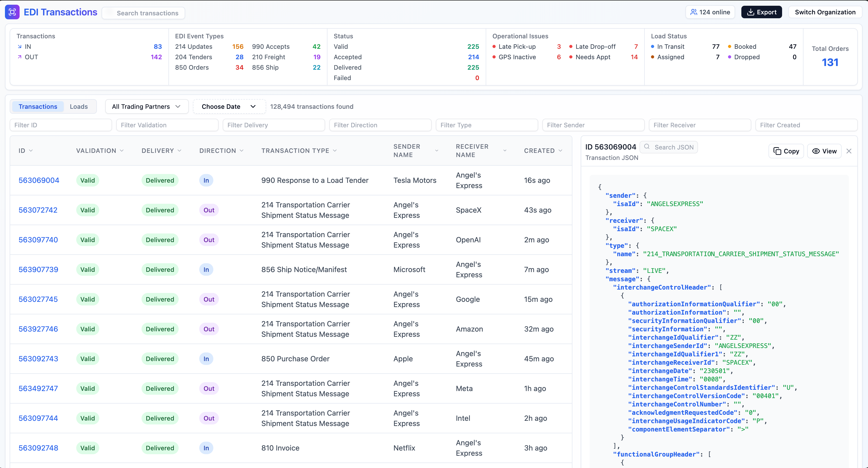Expand the Choose Date picker

pos(229,106)
